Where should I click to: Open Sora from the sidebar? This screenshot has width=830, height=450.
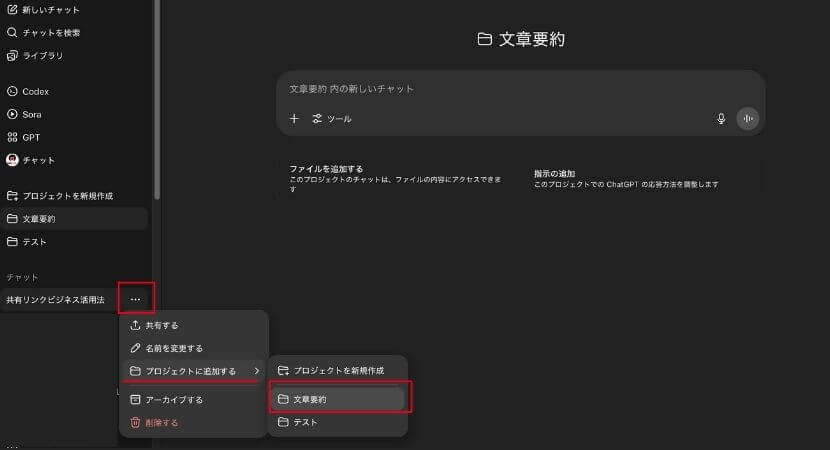coord(24,114)
